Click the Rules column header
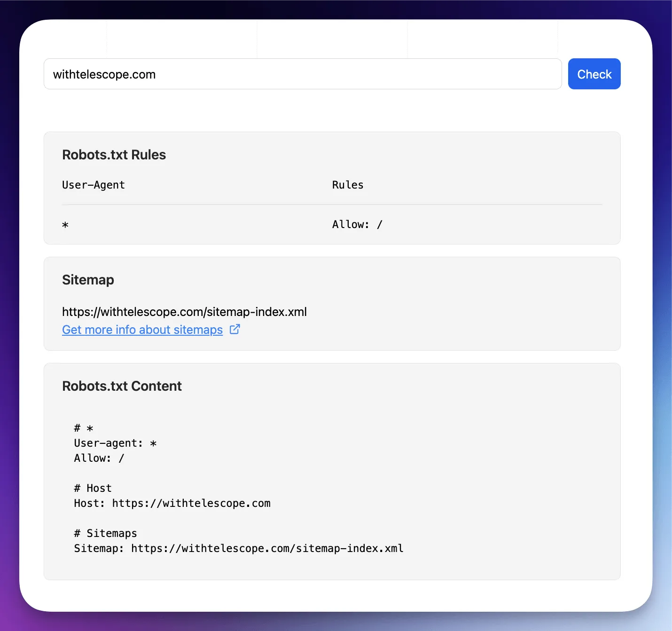 (347, 185)
